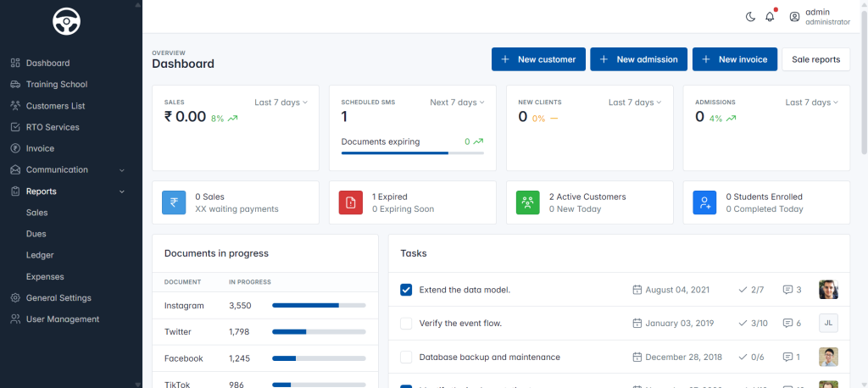Tick 'Database backup and maintenance' checkbox
The image size is (868, 388).
[406, 357]
